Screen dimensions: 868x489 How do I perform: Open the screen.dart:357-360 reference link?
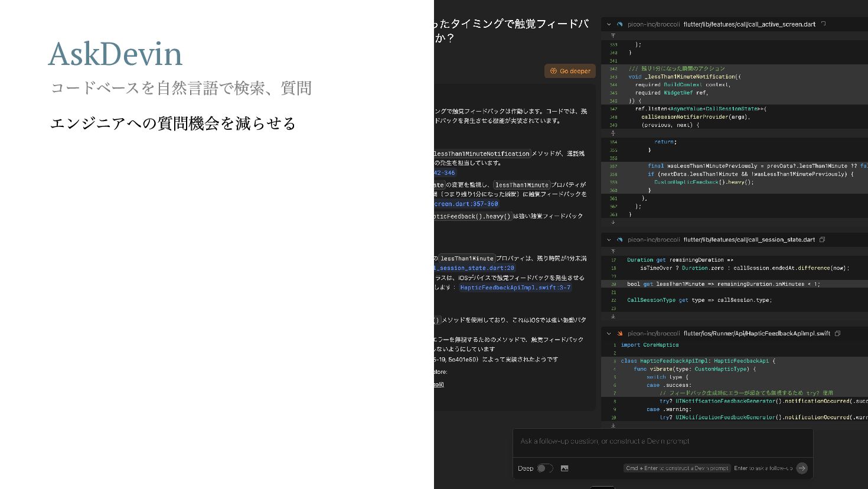[466, 204]
